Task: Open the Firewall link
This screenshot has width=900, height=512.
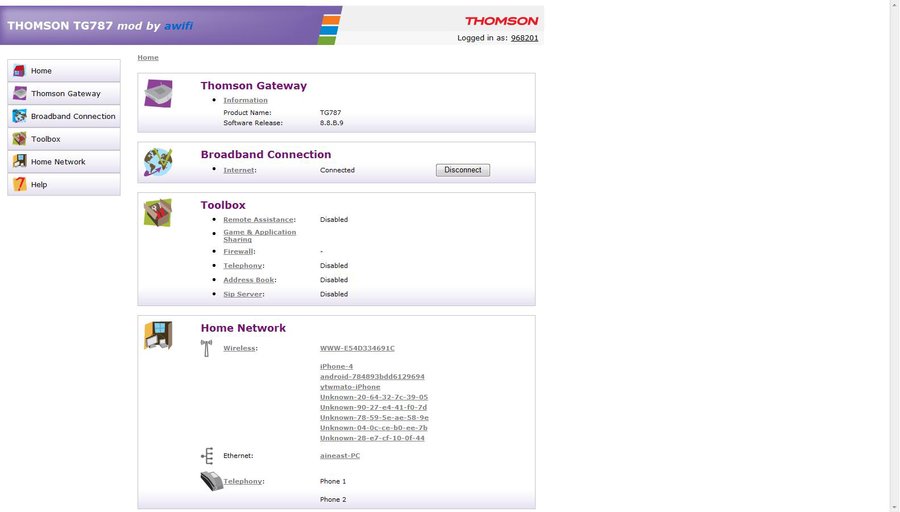Action: 238,251
